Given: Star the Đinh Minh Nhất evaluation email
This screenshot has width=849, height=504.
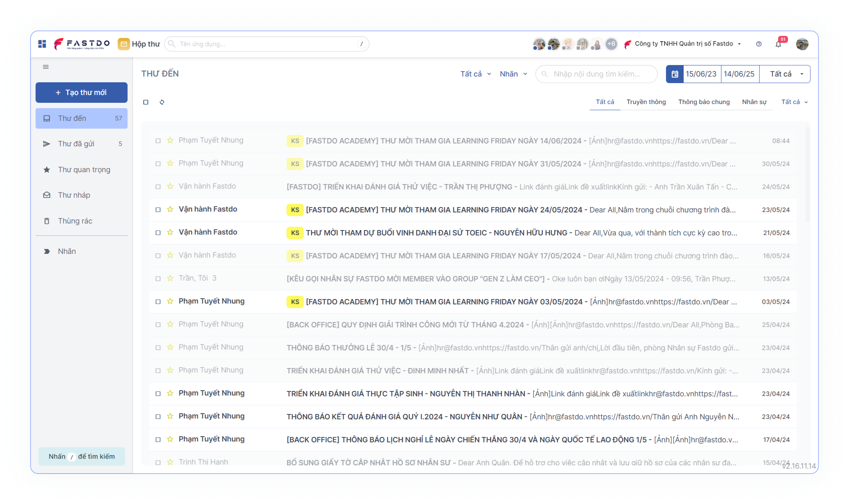Looking at the screenshot, I should [x=170, y=370].
